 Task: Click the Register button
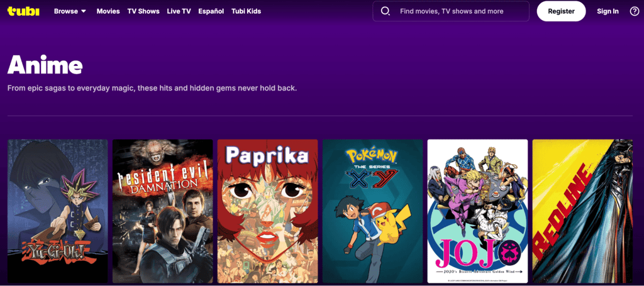click(561, 11)
